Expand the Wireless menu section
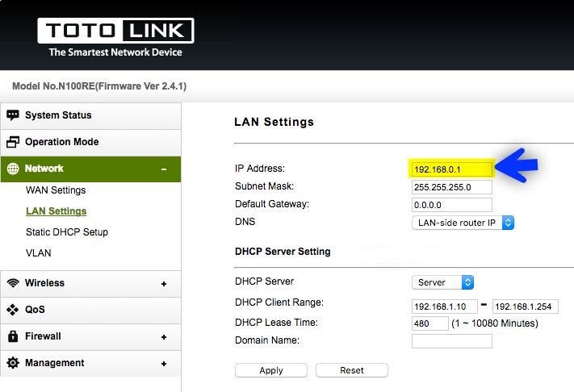This screenshot has height=392, width=574. (x=164, y=284)
